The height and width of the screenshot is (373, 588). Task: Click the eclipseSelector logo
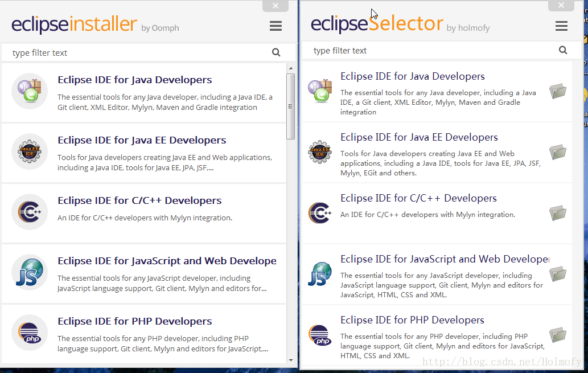[377, 24]
